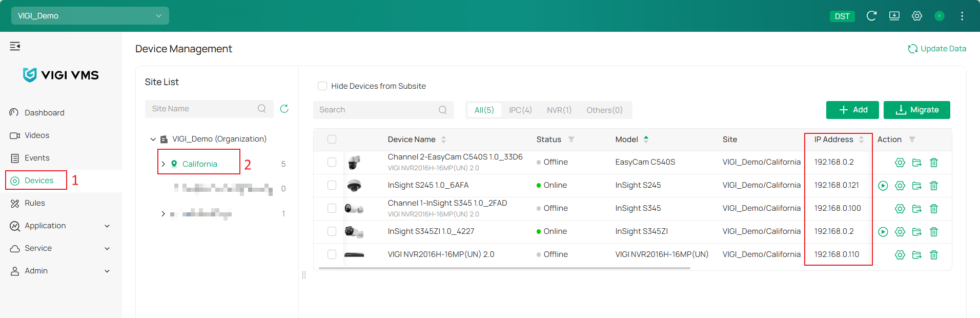Sort by Model column arrows
This screenshot has height=318, width=980.
[646, 140]
